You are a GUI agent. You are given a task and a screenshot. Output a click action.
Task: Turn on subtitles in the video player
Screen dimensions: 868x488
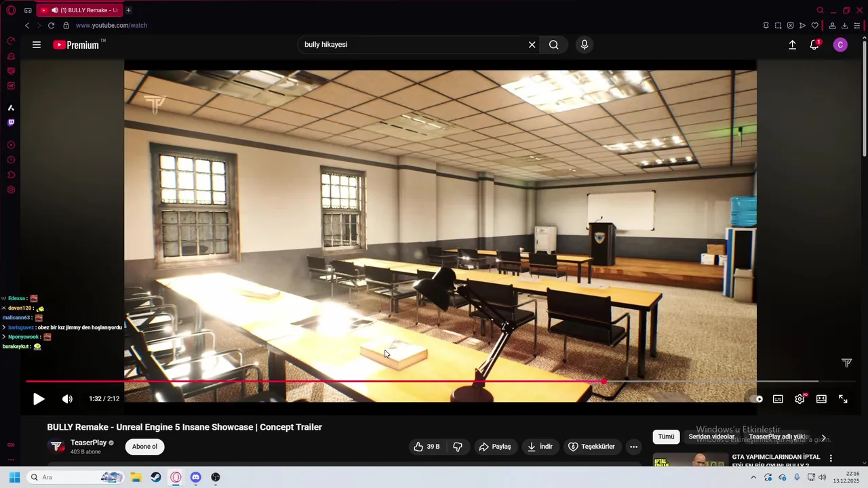(778, 399)
